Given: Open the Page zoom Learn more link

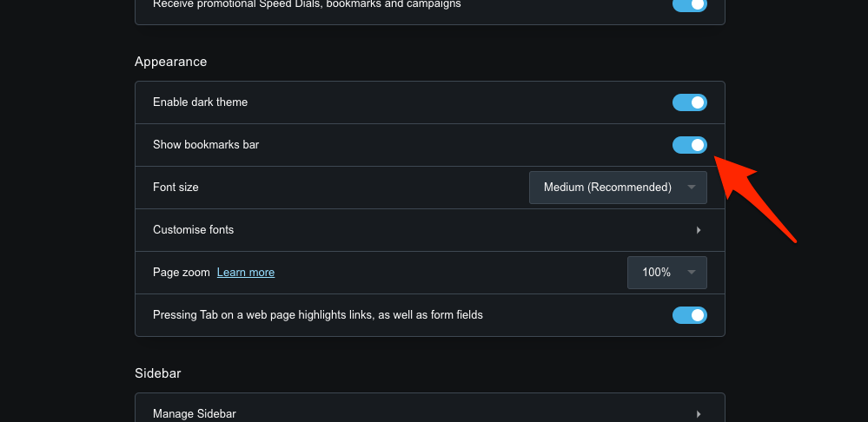Looking at the screenshot, I should (246, 273).
